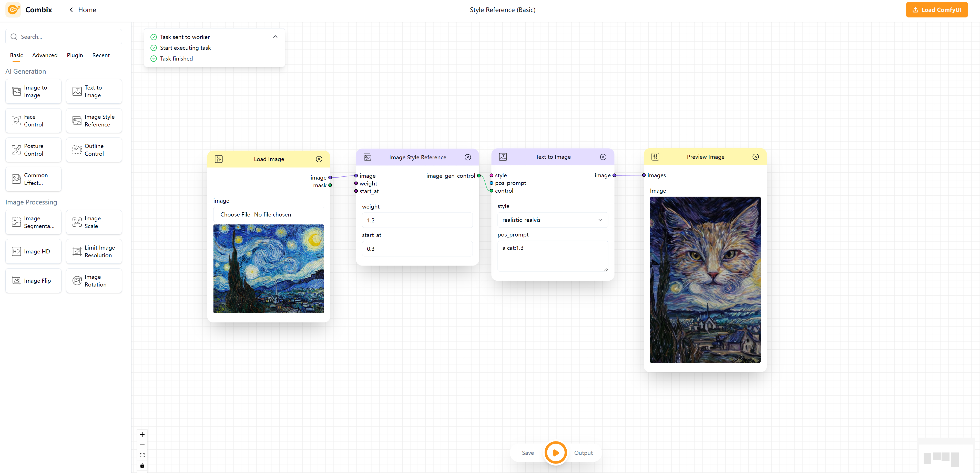Run the workflow with the play button
This screenshot has height=473, width=980.
pos(556,453)
